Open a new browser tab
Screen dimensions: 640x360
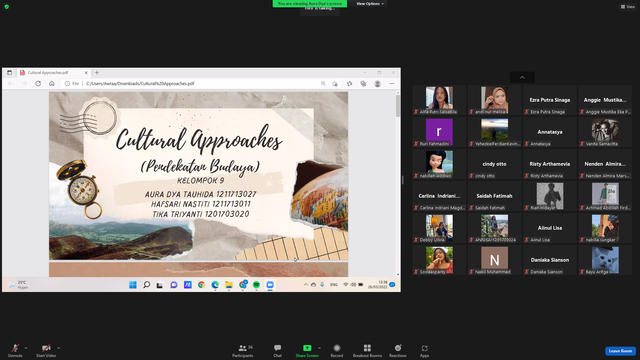pos(97,73)
